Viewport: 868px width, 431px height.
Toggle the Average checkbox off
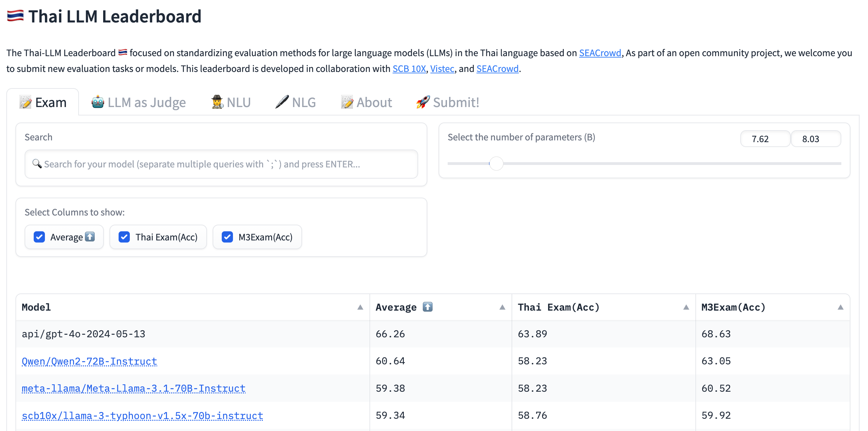click(x=40, y=237)
